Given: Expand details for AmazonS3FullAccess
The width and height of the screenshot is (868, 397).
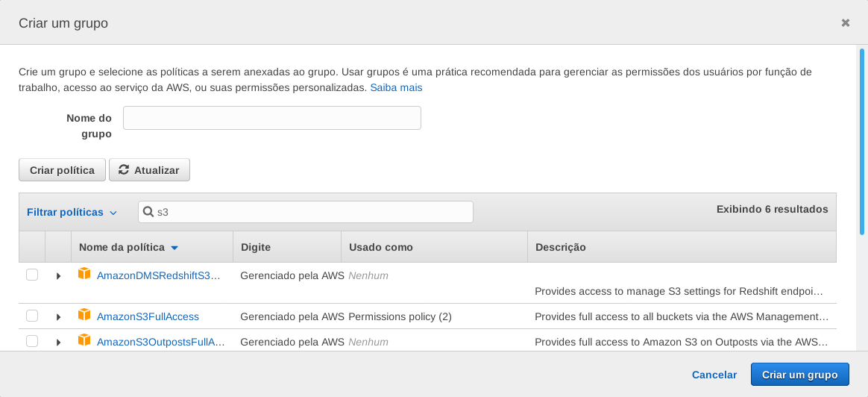Looking at the screenshot, I should pyautogui.click(x=59, y=317).
